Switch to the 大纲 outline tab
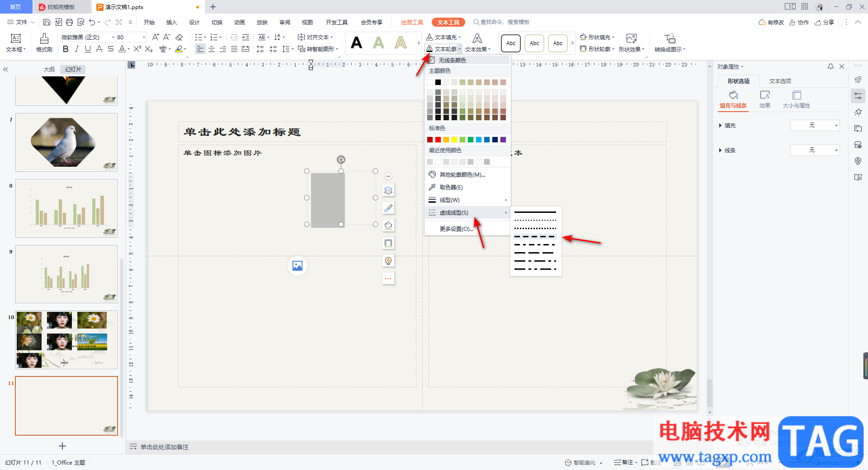The height and width of the screenshot is (470, 868). tap(49, 70)
